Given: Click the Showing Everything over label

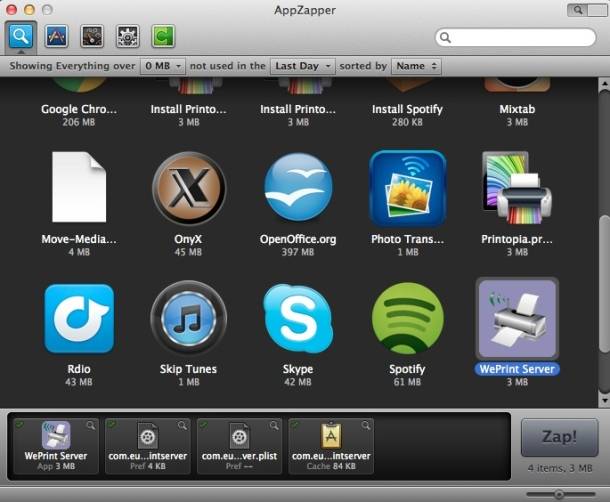Looking at the screenshot, I should click(72, 66).
